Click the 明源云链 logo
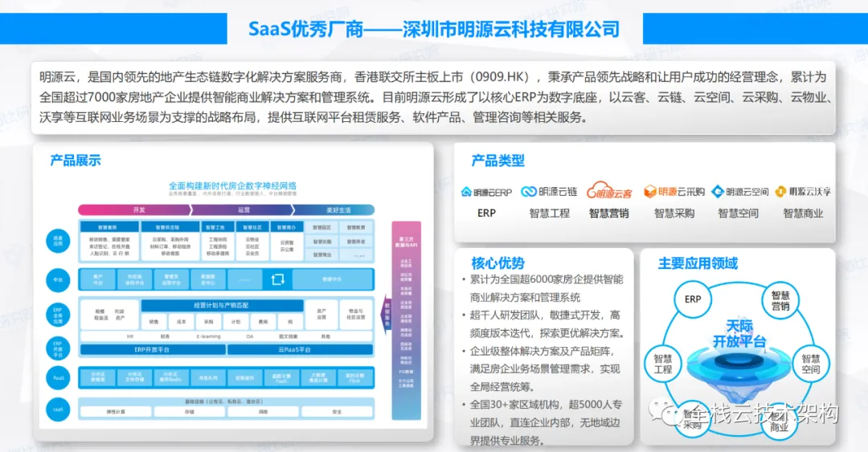The width and height of the screenshot is (868, 452). click(x=549, y=191)
